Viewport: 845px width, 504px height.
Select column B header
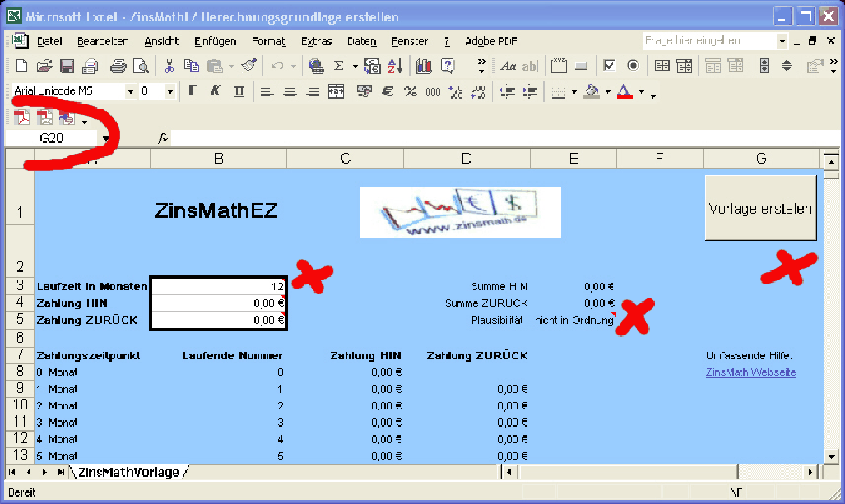click(219, 159)
